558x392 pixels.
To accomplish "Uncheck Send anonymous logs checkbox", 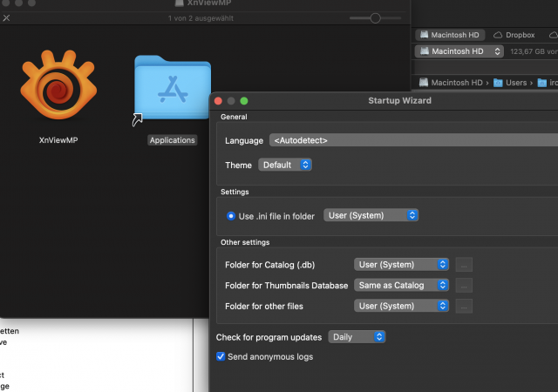I will [221, 356].
